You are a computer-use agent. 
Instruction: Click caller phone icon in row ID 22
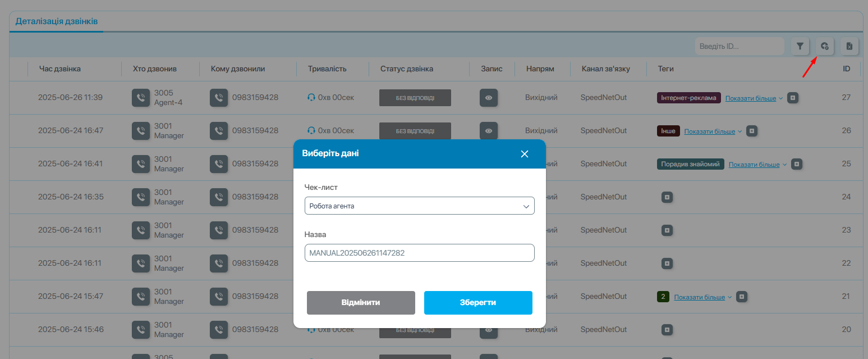pos(141,263)
